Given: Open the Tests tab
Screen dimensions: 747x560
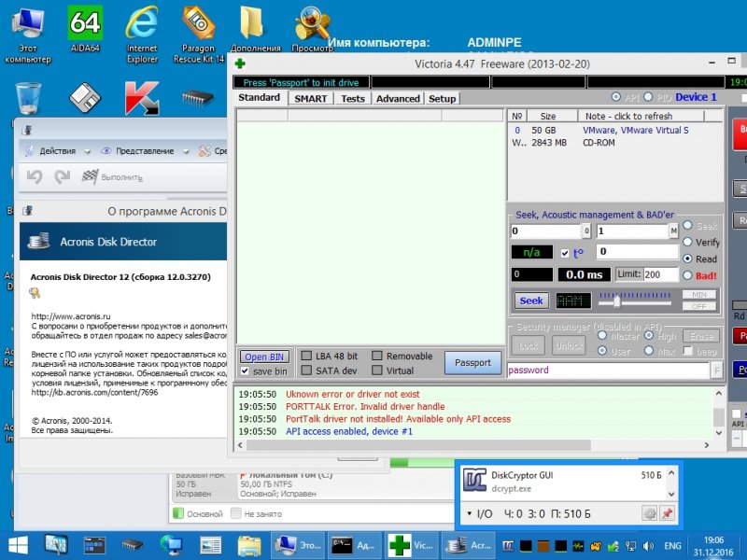Looking at the screenshot, I should [353, 99].
